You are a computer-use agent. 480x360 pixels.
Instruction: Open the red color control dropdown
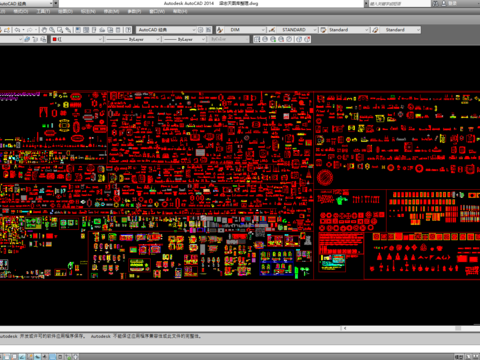click(x=77, y=39)
